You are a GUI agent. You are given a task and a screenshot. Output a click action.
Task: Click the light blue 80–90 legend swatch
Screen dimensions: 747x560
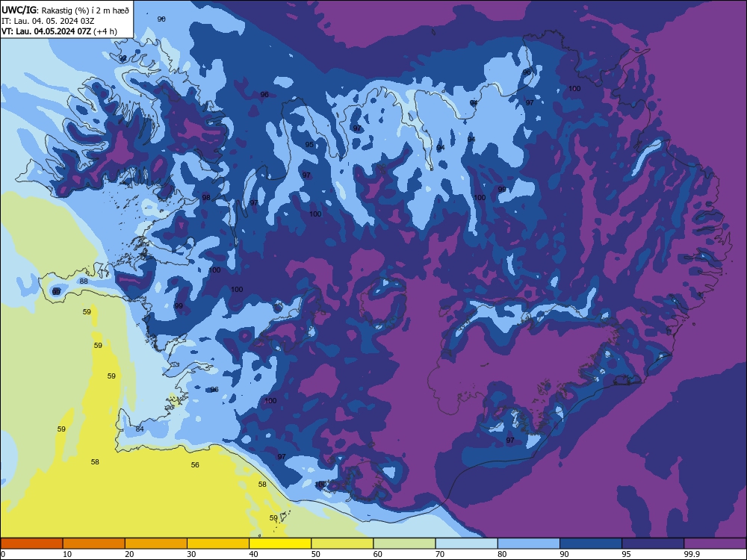[x=529, y=544]
